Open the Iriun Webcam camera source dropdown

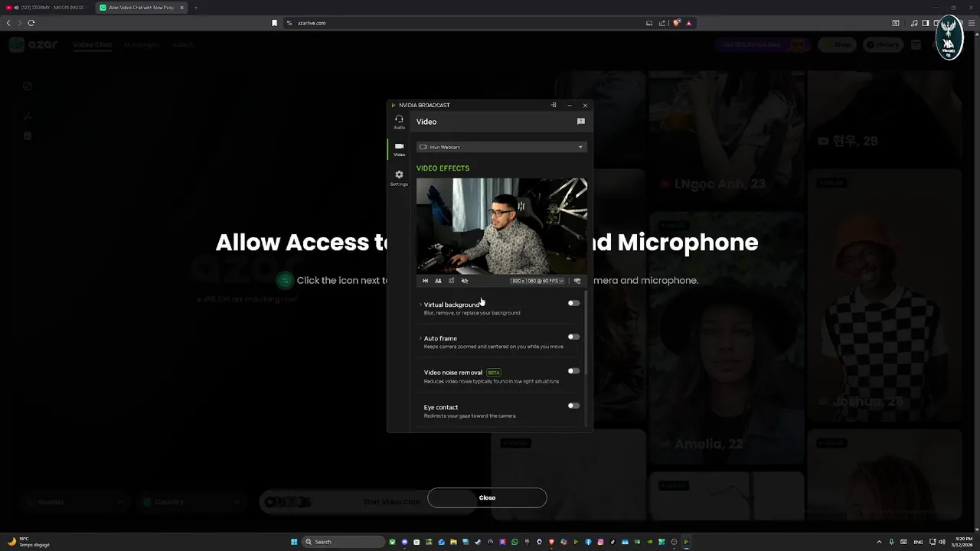tap(501, 147)
